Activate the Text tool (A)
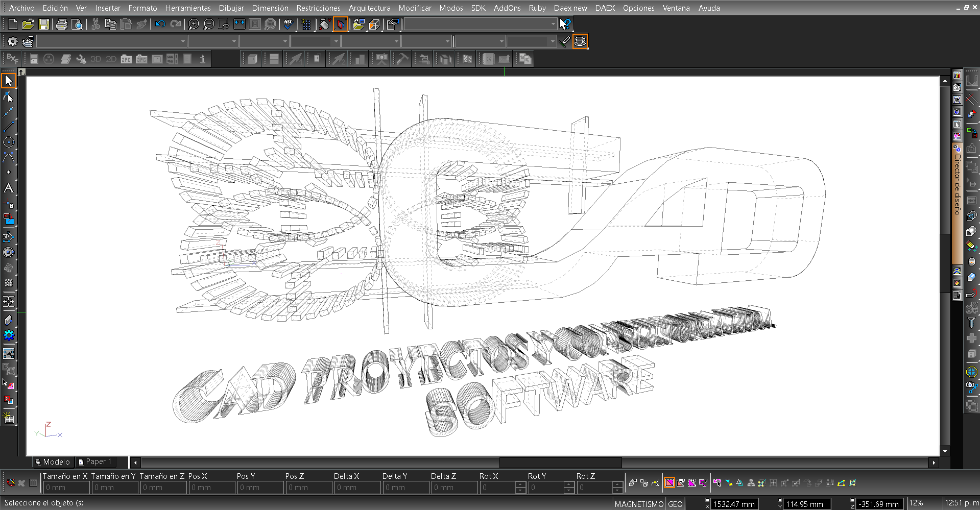Screen dimensions: 980x510 [9, 188]
